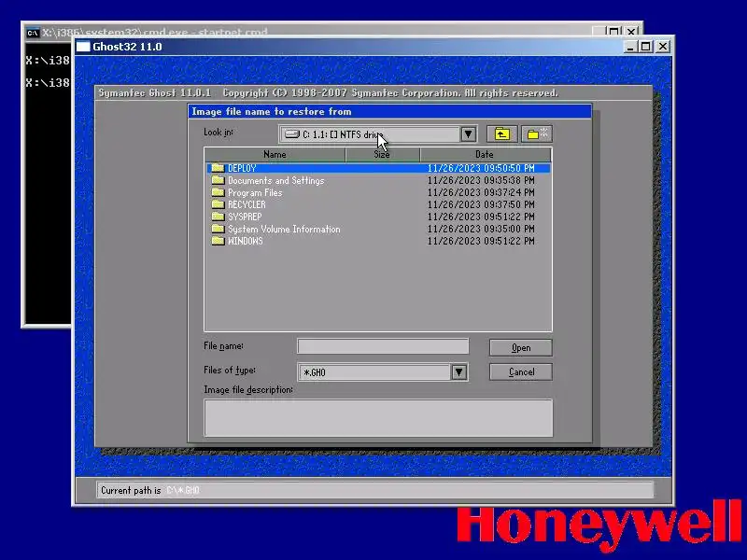Click the RECYCLER folder name
This screenshot has height=560, width=747.
[x=247, y=204]
